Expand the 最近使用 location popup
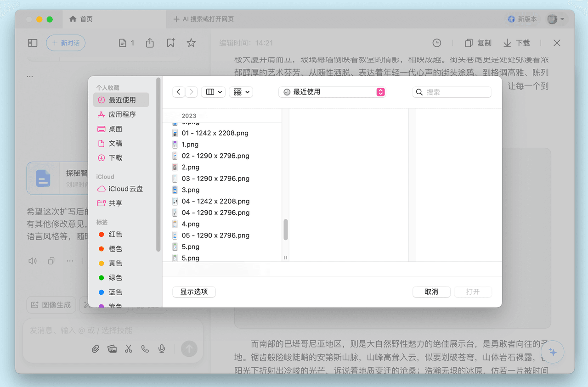Viewport: 588px width, 387px height. [332, 92]
